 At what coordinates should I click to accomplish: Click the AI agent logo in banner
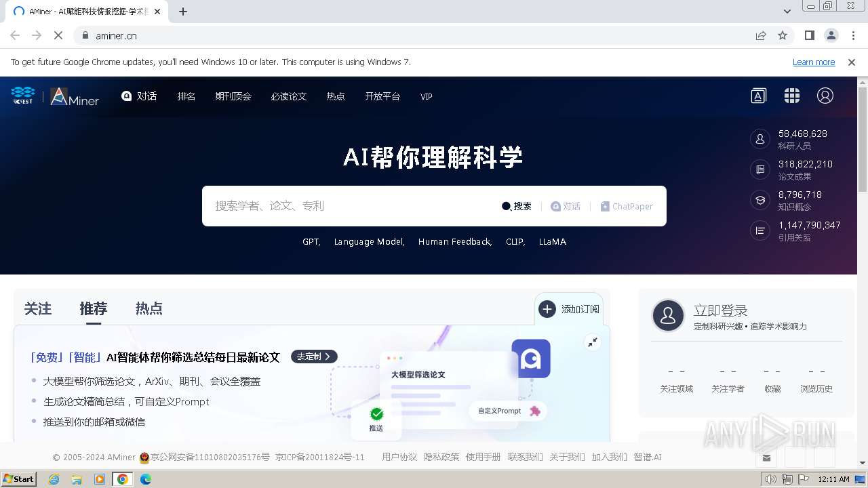click(x=531, y=359)
